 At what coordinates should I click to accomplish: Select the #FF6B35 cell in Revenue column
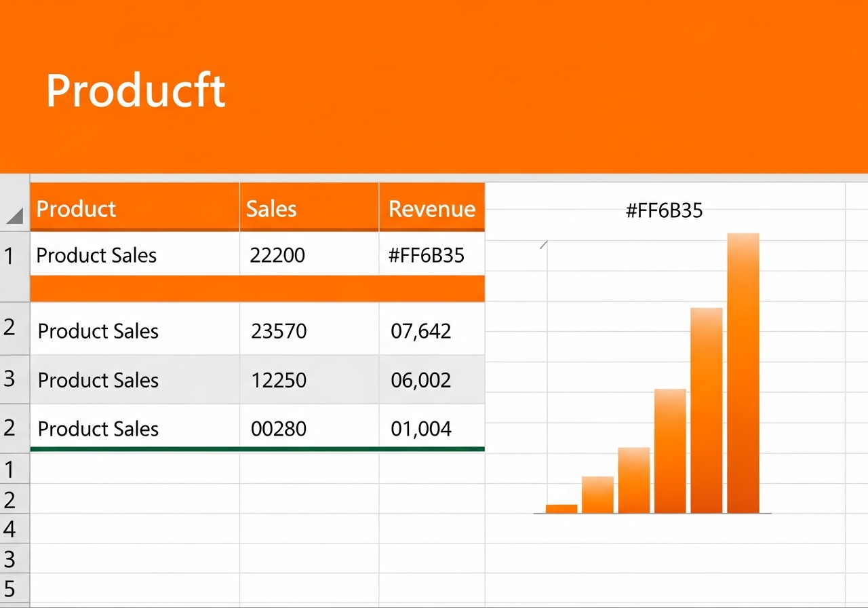tap(432, 254)
